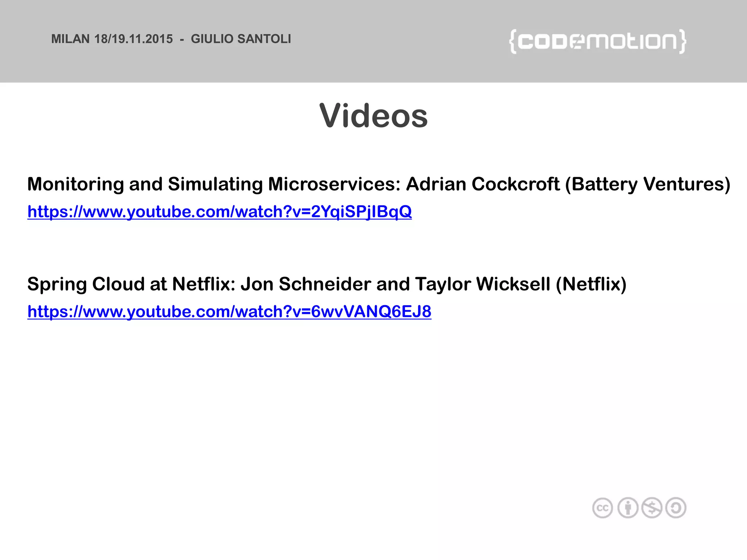Open the YouTube link ending in 2YqiSPjIBqQ
This screenshot has width=747, height=560.
click(220, 212)
